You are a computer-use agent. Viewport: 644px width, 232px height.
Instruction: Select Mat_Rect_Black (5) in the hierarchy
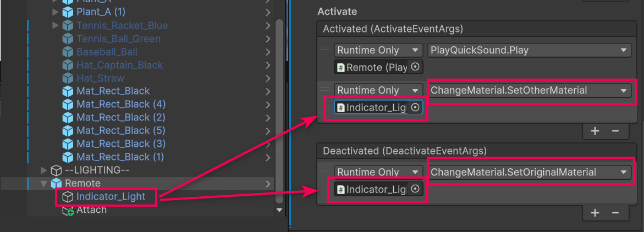(121, 130)
